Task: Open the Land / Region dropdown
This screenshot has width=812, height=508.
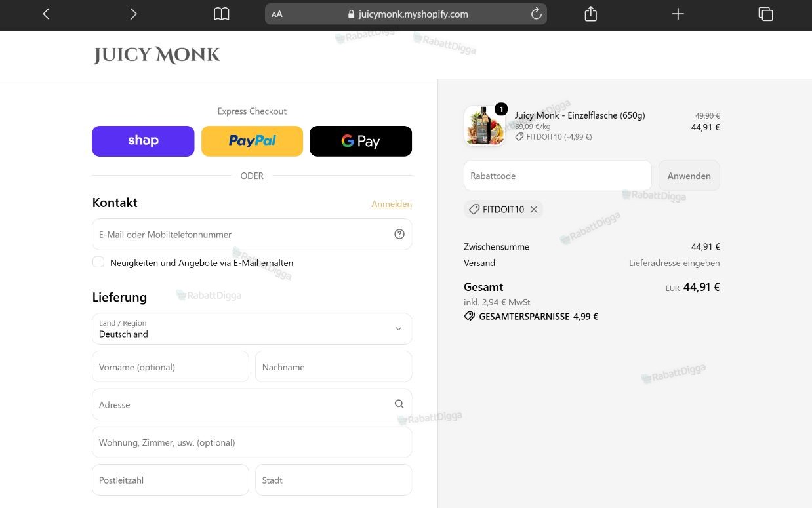Action: [x=252, y=328]
